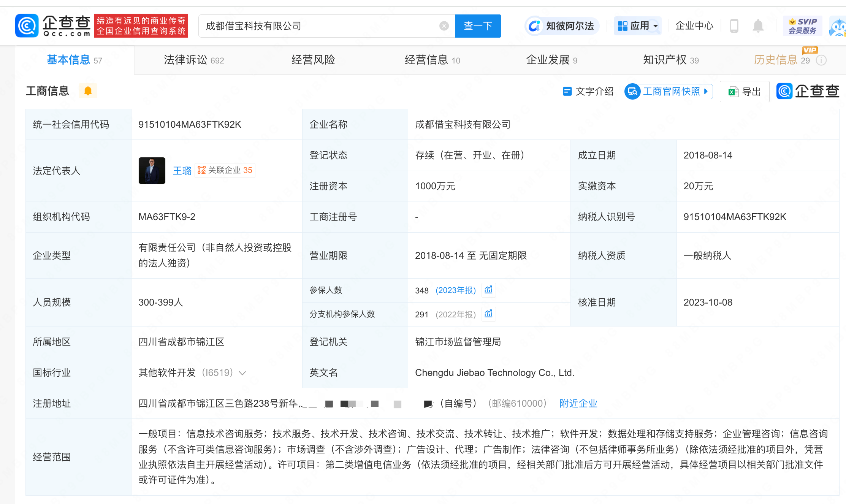This screenshot has height=504, width=846.
Task: Open the 附近企业 link
Action: pos(578,403)
